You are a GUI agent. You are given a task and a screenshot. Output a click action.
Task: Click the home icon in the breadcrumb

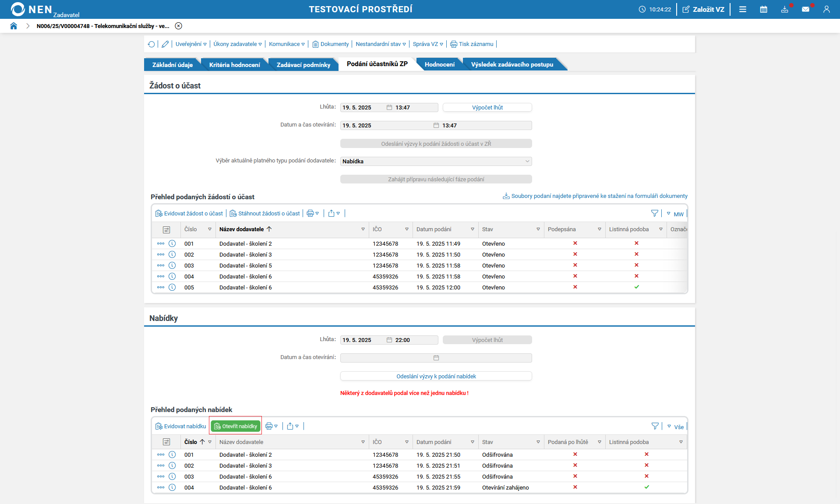(x=14, y=26)
